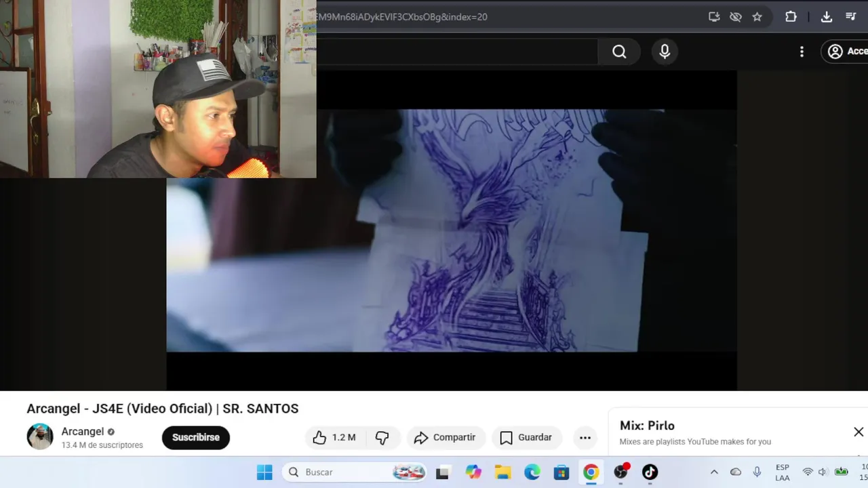
Task: Click 'Mixes are playlists YouTube makes for you'
Action: [x=695, y=442]
